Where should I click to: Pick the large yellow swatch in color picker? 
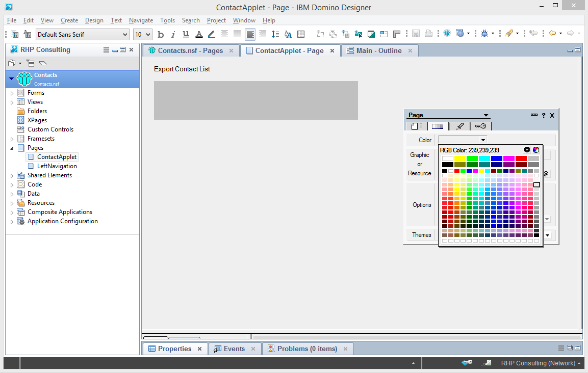click(x=460, y=158)
